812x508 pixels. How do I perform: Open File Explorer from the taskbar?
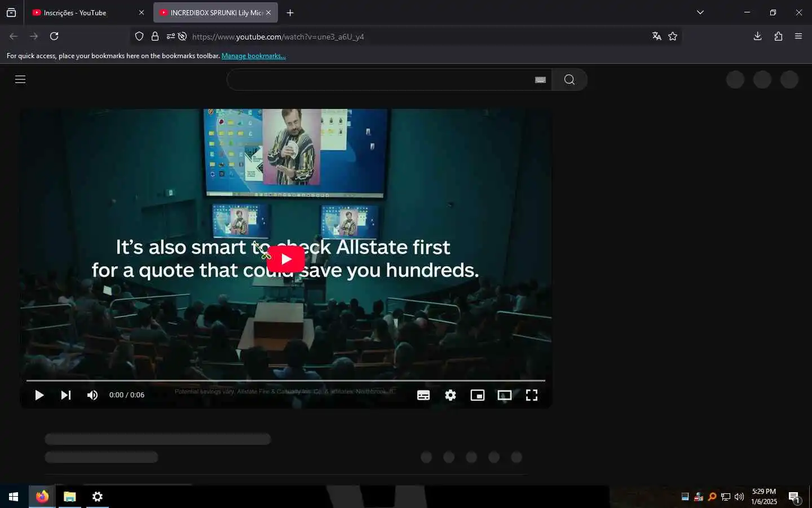point(70,497)
